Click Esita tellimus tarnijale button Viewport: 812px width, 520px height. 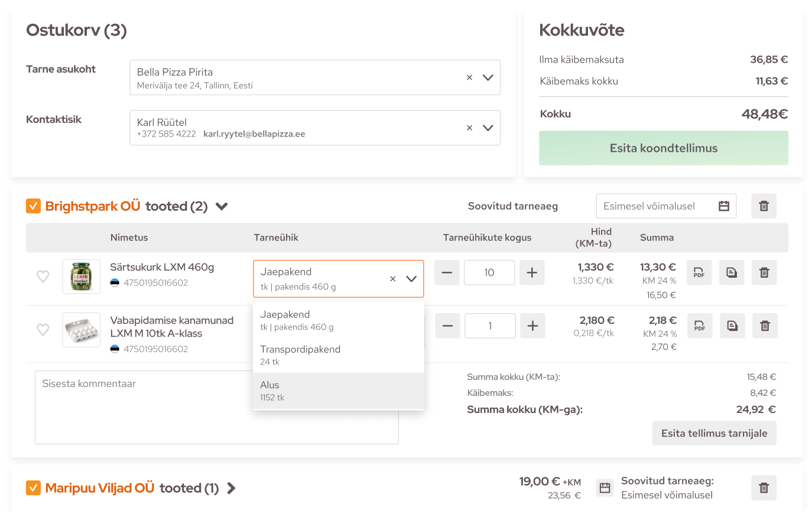714,433
